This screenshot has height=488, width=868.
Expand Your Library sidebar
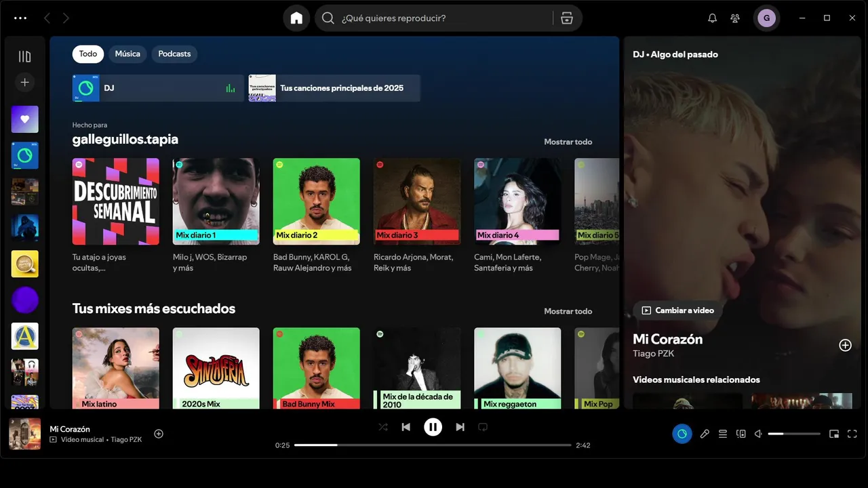(25, 56)
